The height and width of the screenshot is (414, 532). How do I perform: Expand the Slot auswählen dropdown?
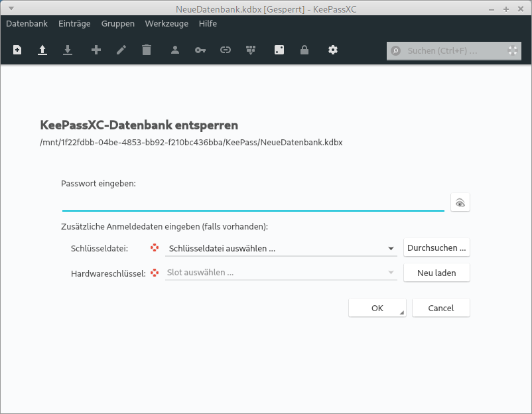click(391, 273)
